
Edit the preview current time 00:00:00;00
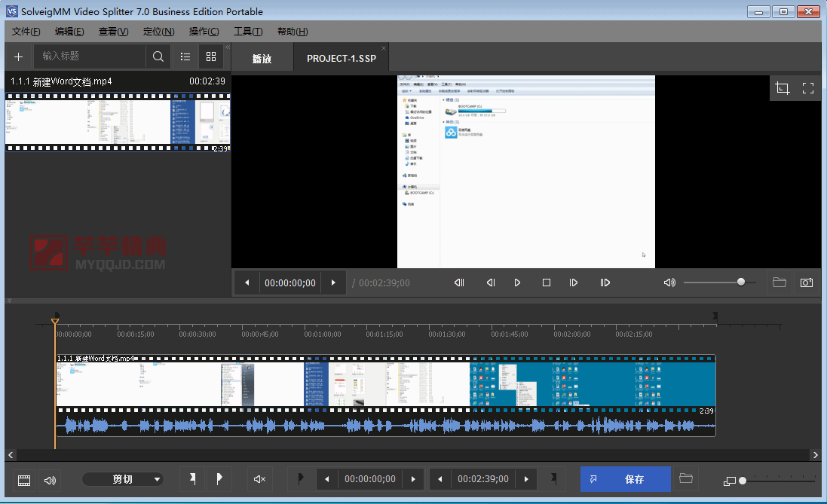pyautogui.click(x=290, y=283)
